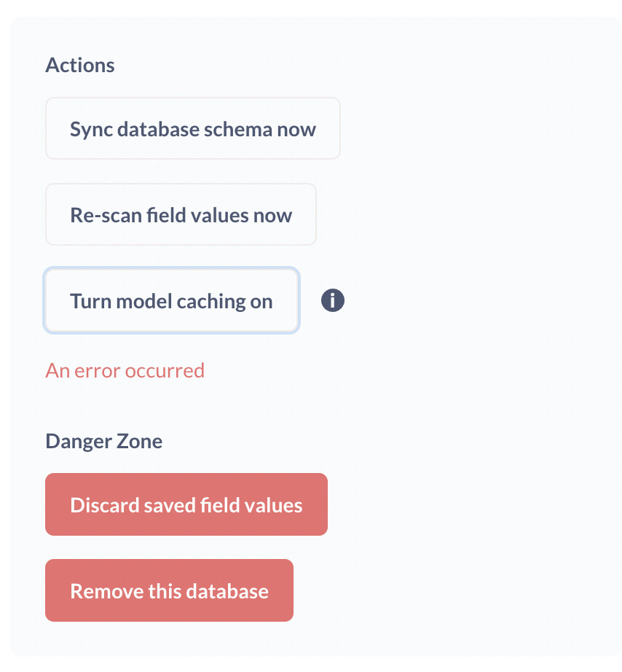Enable model caching for this database
This screenshot has height=672, width=622.
[x=171, y=300]
